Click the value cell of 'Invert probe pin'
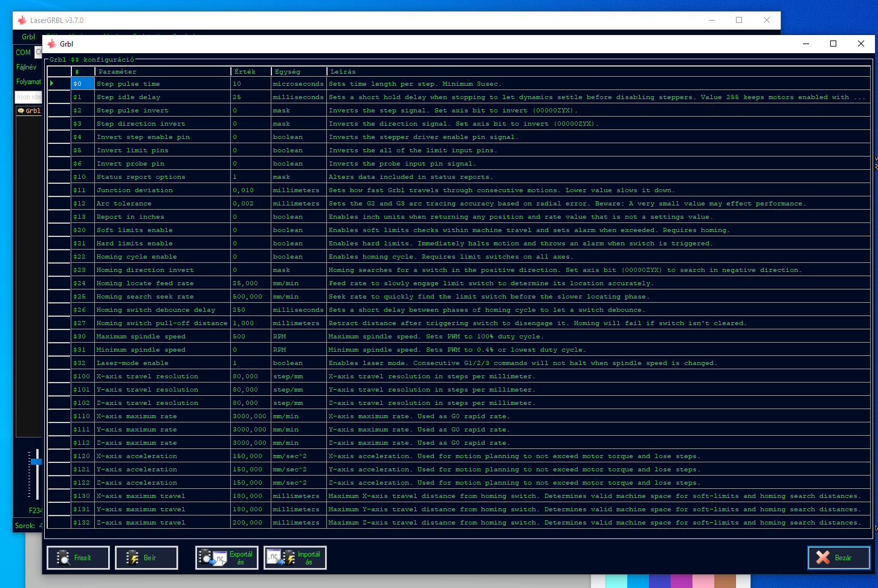The height and width of the screenshot is (588, 878). [x=251, y=164]
